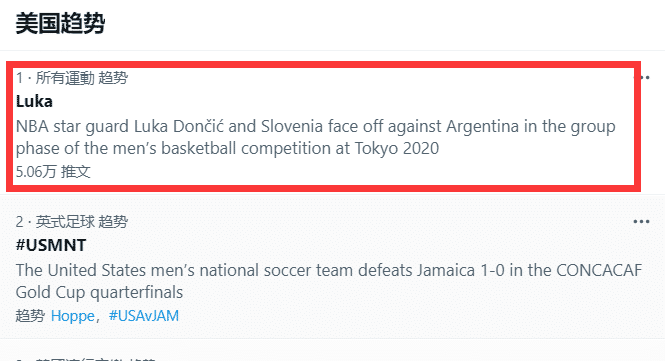665x361 pixels.
Task: Open more options for the Luka trend
Action: click(x=644, y=78)
